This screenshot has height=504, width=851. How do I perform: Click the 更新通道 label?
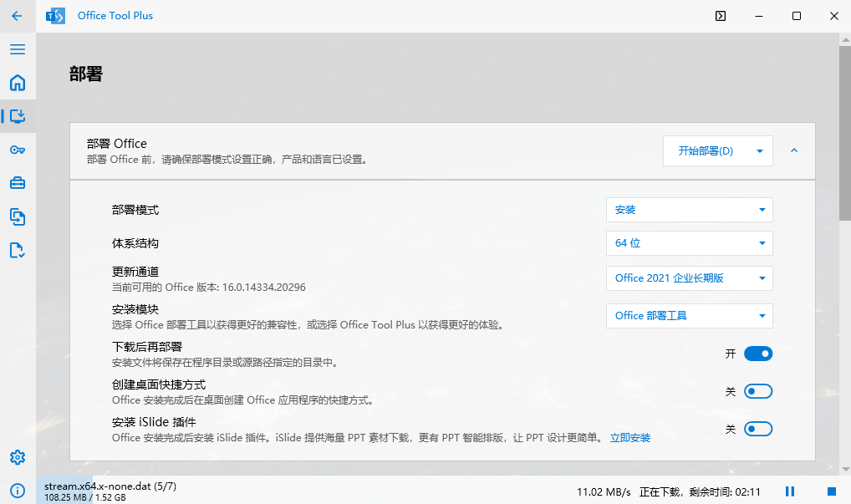(135, 272)
